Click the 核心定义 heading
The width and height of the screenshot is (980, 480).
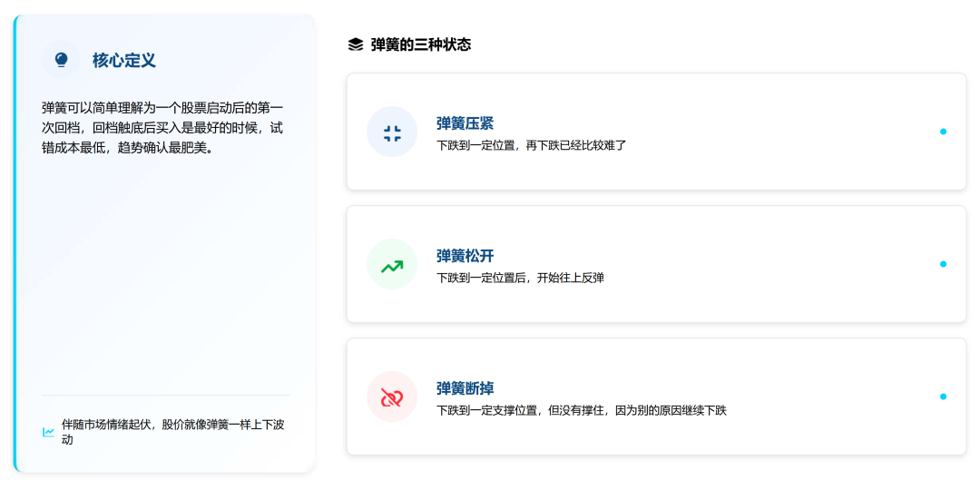coord(124,61)
